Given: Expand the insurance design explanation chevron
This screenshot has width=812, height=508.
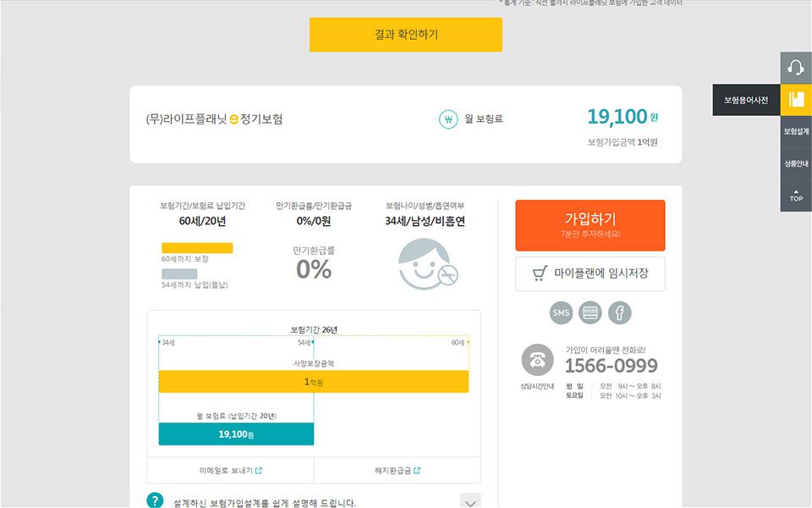Looking at the screenshot, I should [x=470, y=501].
